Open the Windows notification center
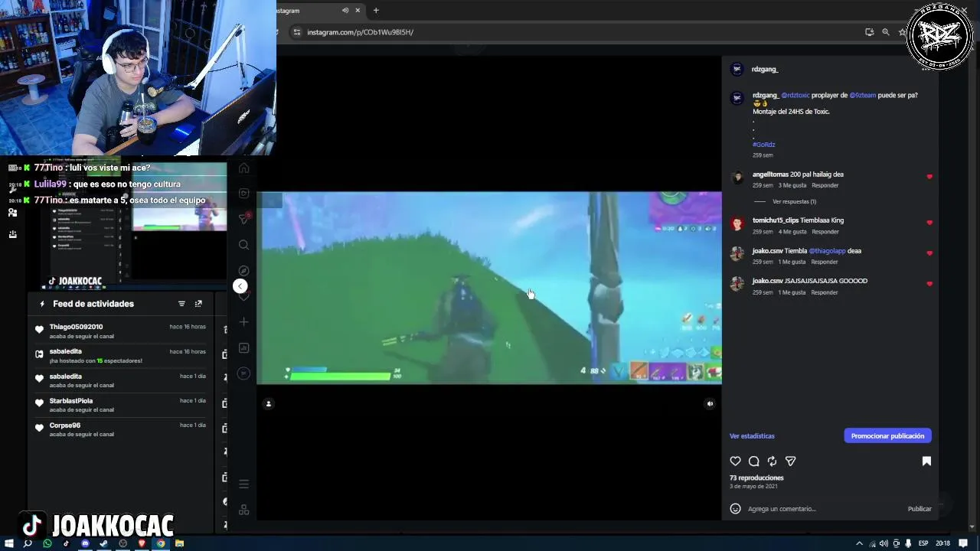The height and width of the screenshot is (551, 980). [x=963, y=543]
